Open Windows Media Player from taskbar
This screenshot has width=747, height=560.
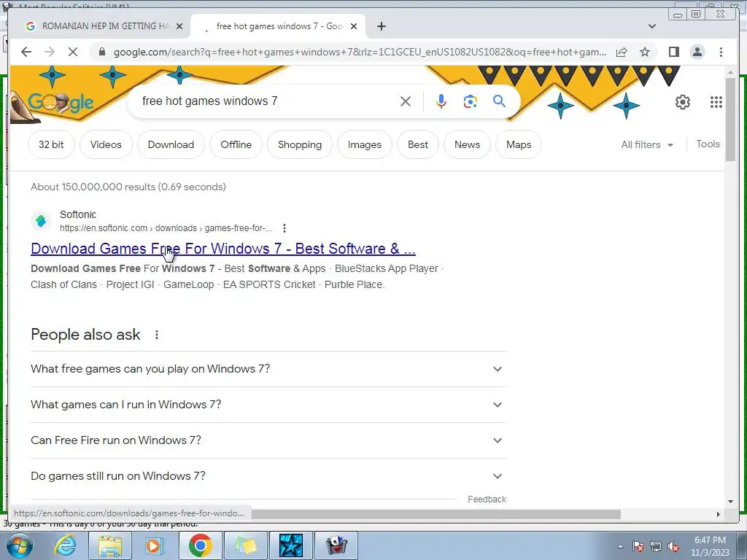[x=155, y=545]
